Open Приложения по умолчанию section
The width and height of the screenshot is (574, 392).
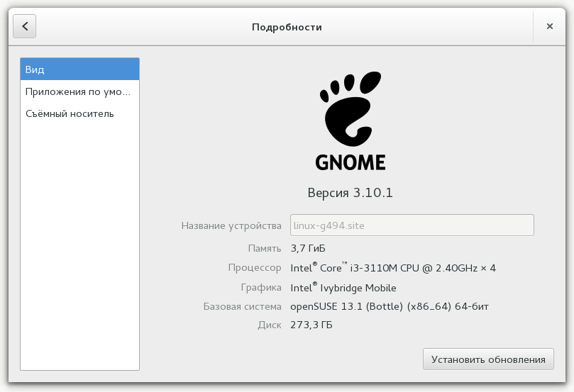click(79, 91)
